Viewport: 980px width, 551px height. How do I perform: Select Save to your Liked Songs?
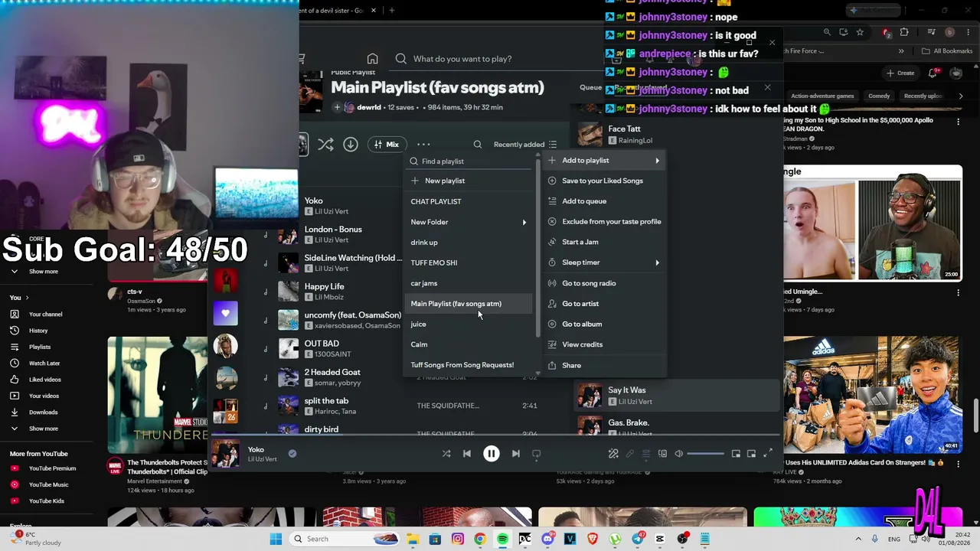click(x=603, y=181)
